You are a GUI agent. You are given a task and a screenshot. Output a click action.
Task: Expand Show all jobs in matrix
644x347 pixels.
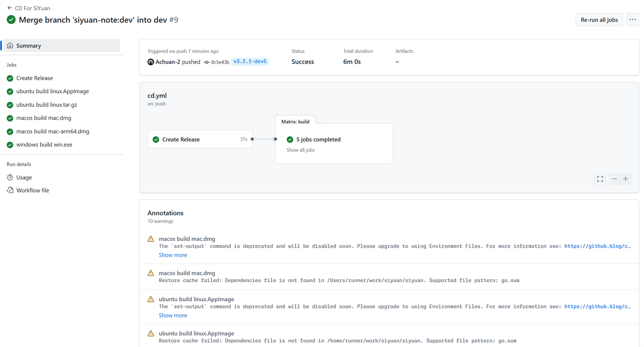301,150
